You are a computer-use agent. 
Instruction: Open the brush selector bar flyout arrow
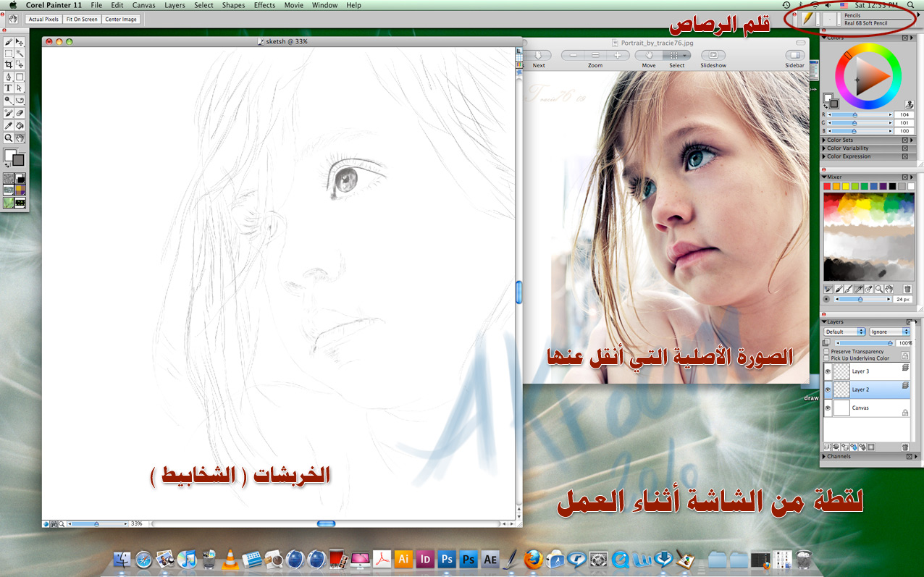pyautogui.click(x=919, y=14)
